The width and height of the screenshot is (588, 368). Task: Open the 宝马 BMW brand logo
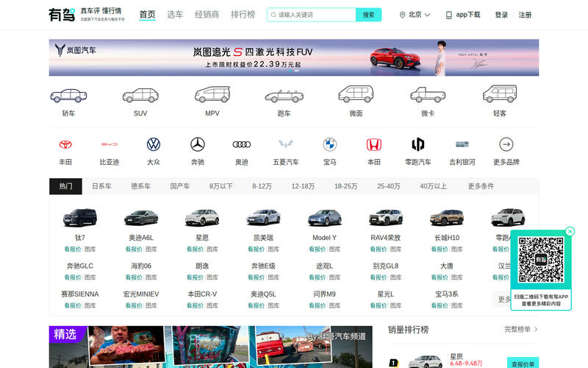click(x=330, y=144)
